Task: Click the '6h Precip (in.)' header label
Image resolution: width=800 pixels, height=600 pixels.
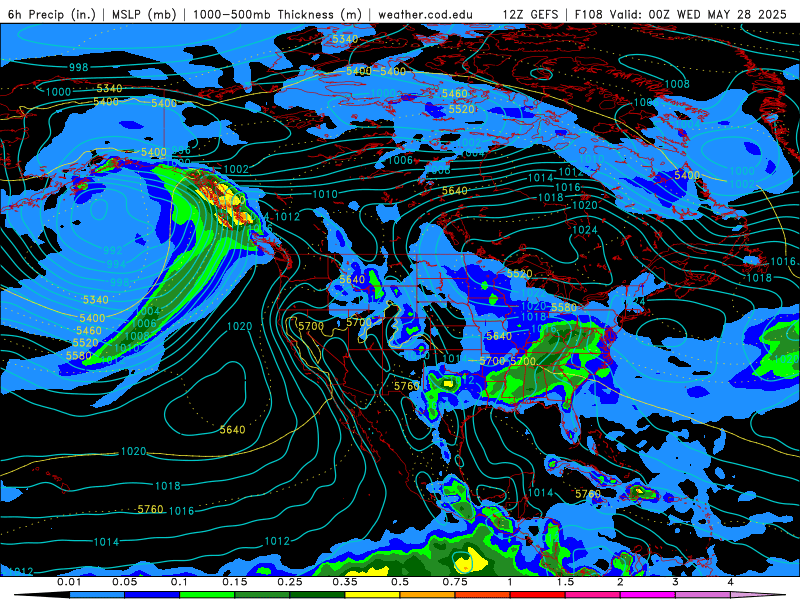Action: pos(52,14)
